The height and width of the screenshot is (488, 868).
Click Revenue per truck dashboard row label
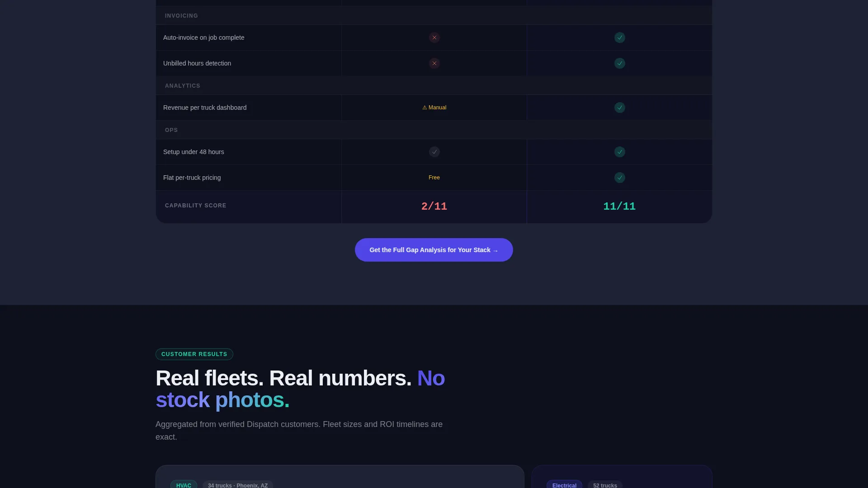[x=205, y=108]
